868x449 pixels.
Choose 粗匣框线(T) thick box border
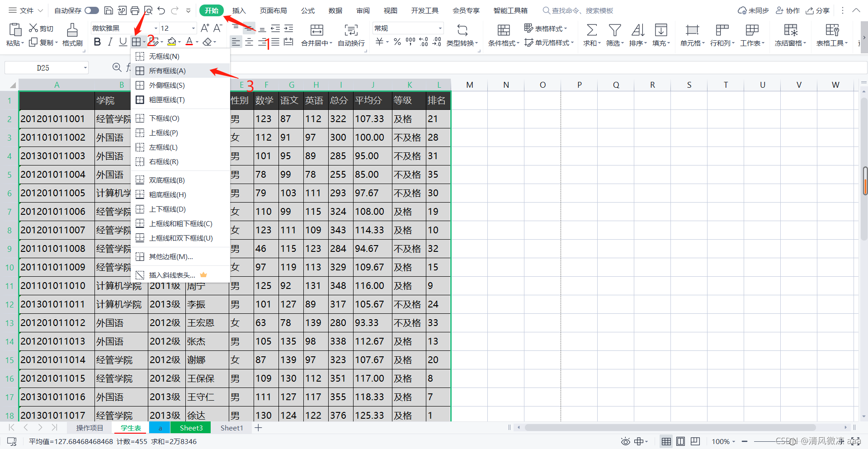[x=180, y=99]
